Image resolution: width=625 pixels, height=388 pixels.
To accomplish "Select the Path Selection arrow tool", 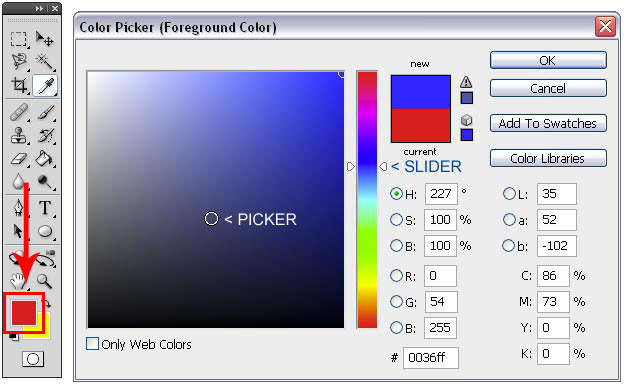I will click(x=18, y=231).
